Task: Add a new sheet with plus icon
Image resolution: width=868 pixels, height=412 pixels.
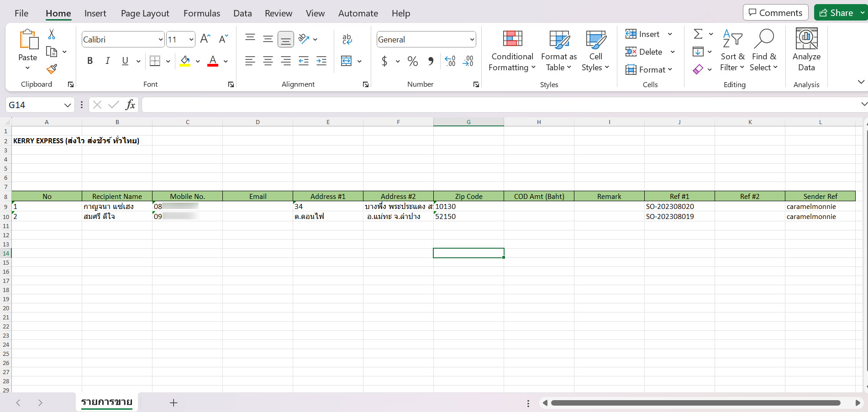Action: [174, 403]
